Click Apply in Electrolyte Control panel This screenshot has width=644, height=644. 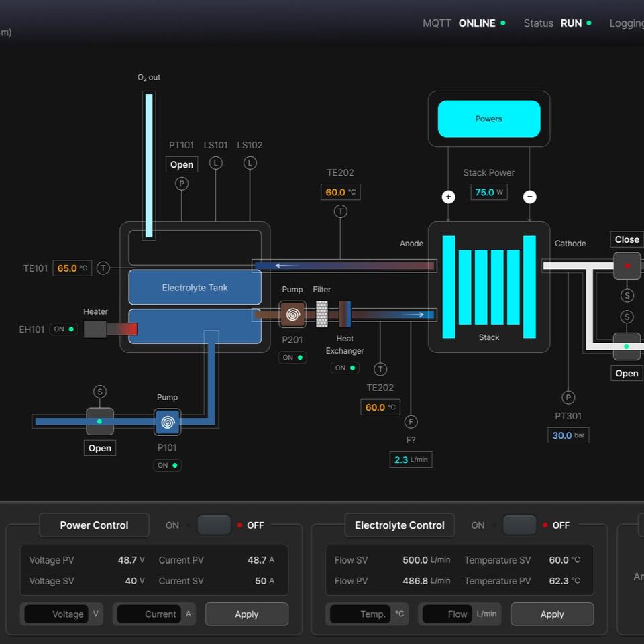551,614
